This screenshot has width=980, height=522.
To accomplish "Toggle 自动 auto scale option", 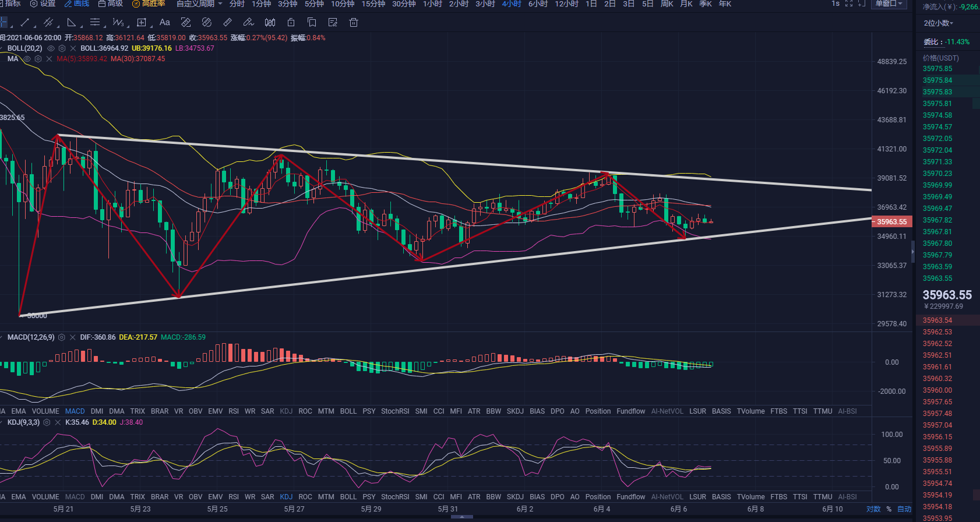I will 904,509.
